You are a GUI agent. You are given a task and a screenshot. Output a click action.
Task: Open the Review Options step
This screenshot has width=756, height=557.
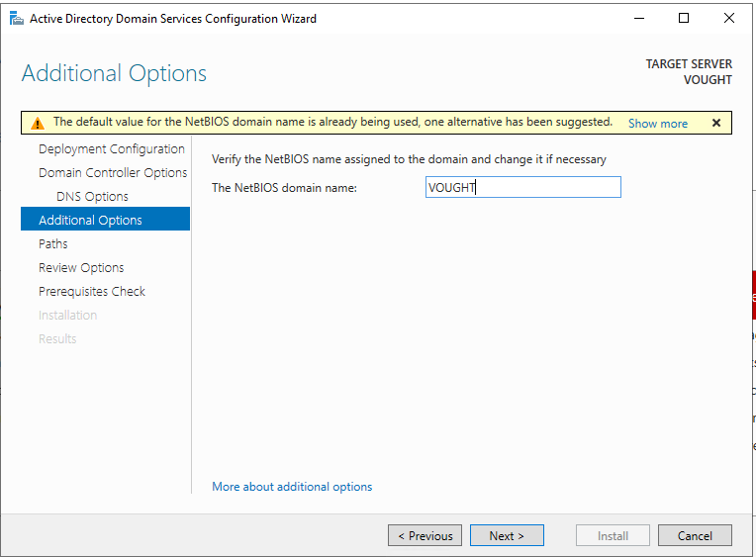pos(81,268)
